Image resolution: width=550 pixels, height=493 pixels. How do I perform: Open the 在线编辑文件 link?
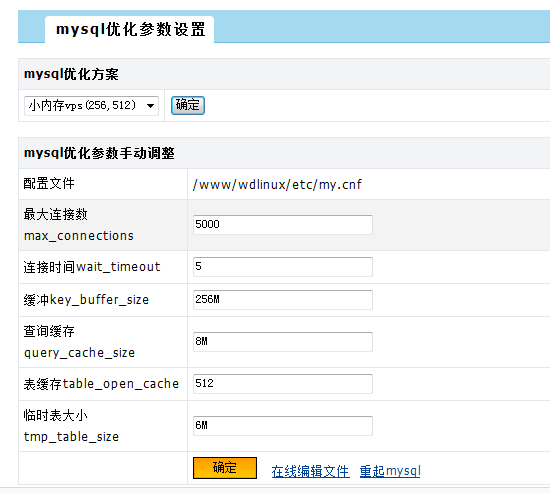tap(310, 471)
